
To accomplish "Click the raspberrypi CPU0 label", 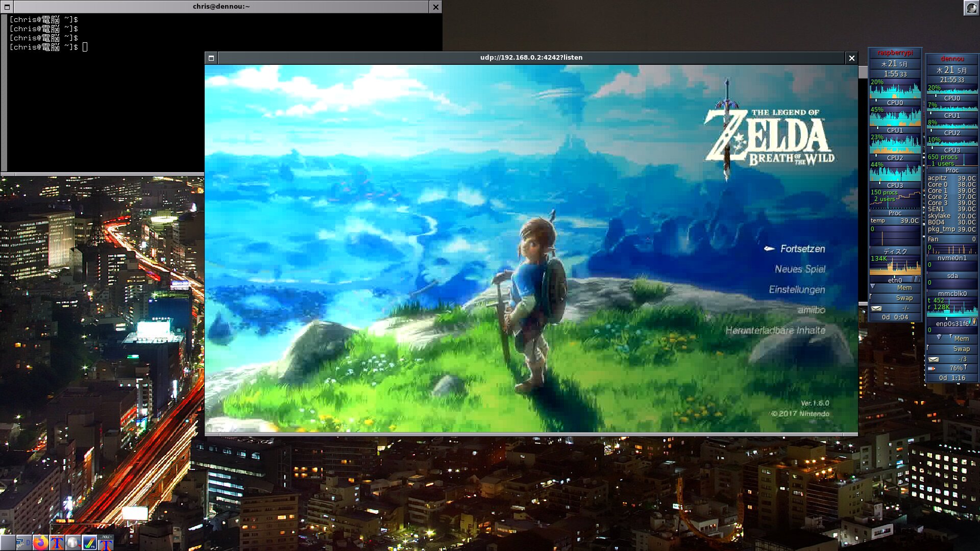I will (895, 103).
